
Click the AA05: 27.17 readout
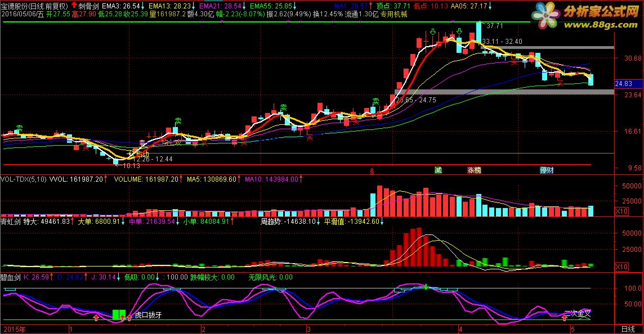click(468, 6)
